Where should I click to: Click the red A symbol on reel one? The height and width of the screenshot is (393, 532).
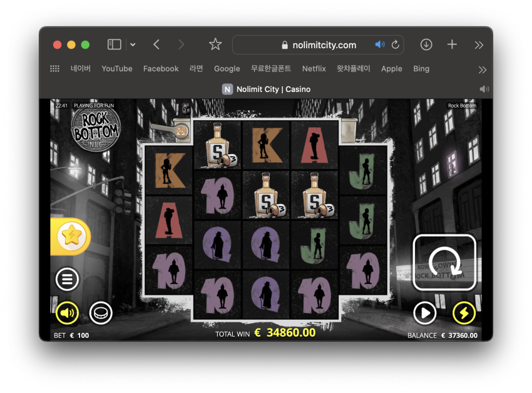click(168, 221)
